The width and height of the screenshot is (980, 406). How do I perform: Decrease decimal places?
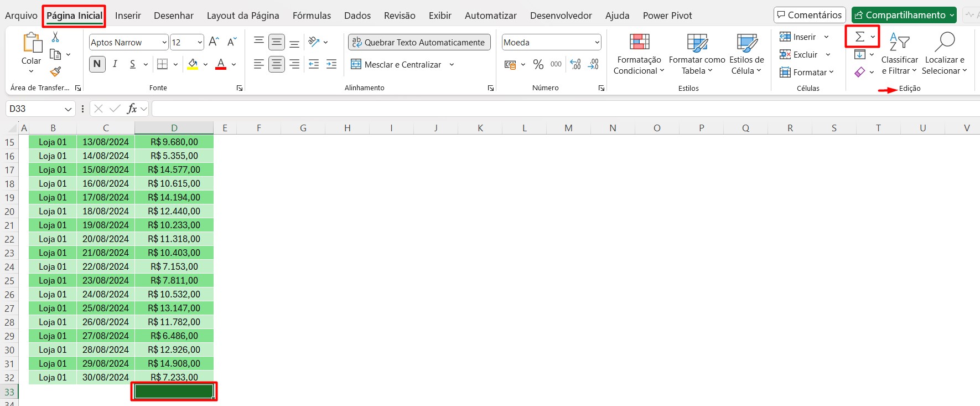click(x=593, y=64)
